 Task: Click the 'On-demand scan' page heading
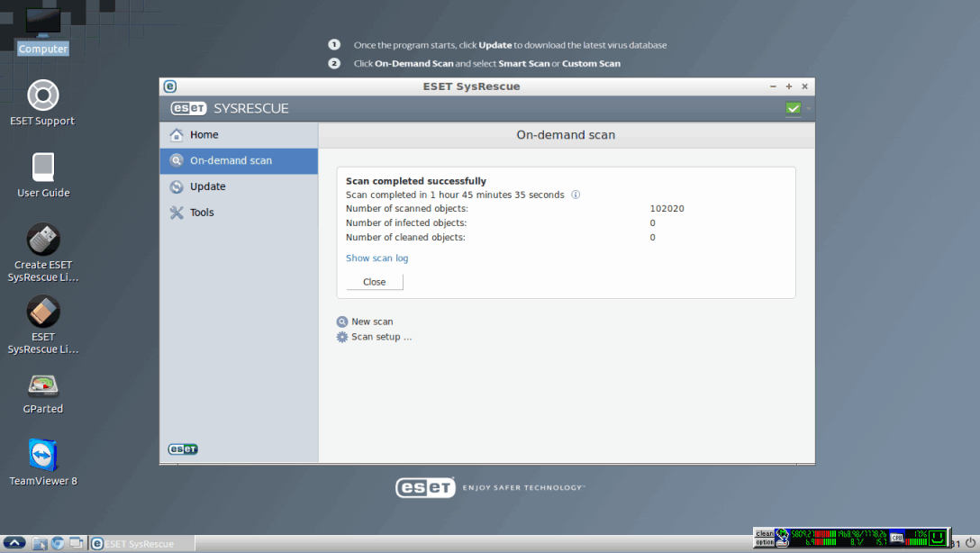coord(566,135)
